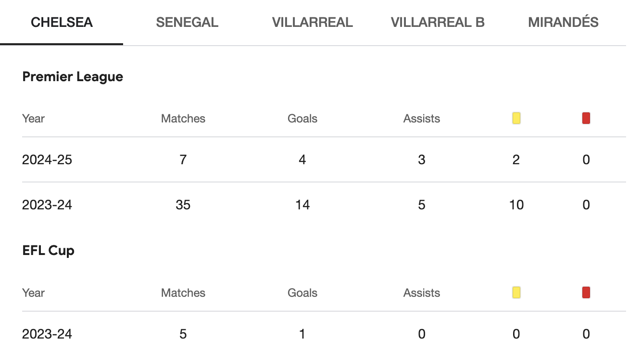The image size is (628, 364).
Task: Click the 10 yellow cards value
Action: pos(516,205)
